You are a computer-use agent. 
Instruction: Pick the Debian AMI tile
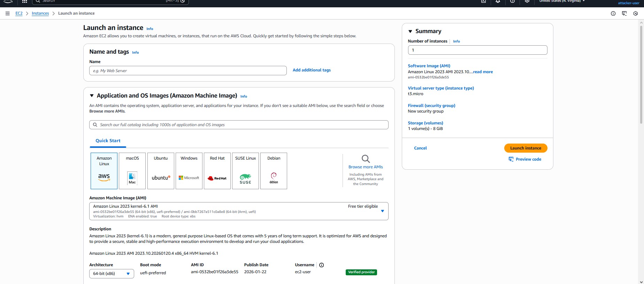(274, 171)
